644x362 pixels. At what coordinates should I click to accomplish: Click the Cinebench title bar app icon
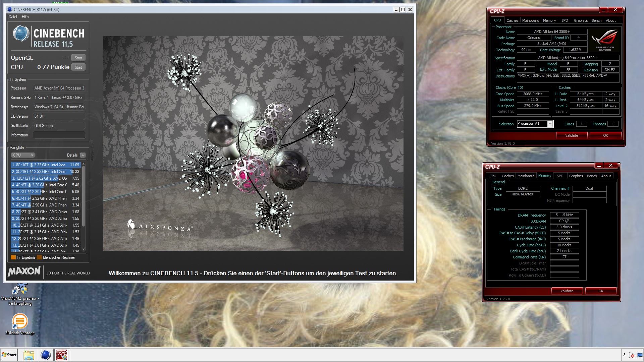(10, 9)
